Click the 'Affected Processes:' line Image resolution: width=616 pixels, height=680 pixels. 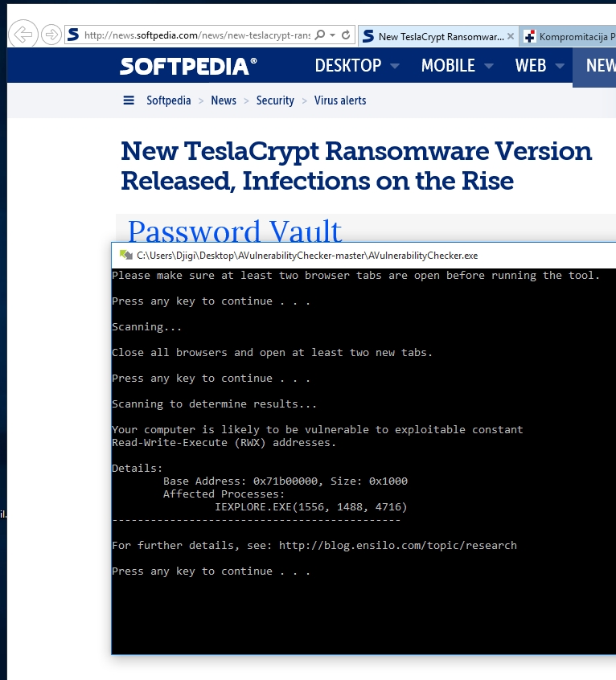(x=224, y=494)
